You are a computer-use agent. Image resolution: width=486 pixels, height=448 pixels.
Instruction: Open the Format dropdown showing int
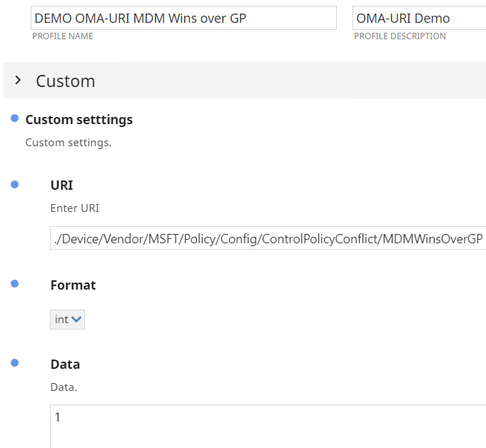click(x=68, y=320)
